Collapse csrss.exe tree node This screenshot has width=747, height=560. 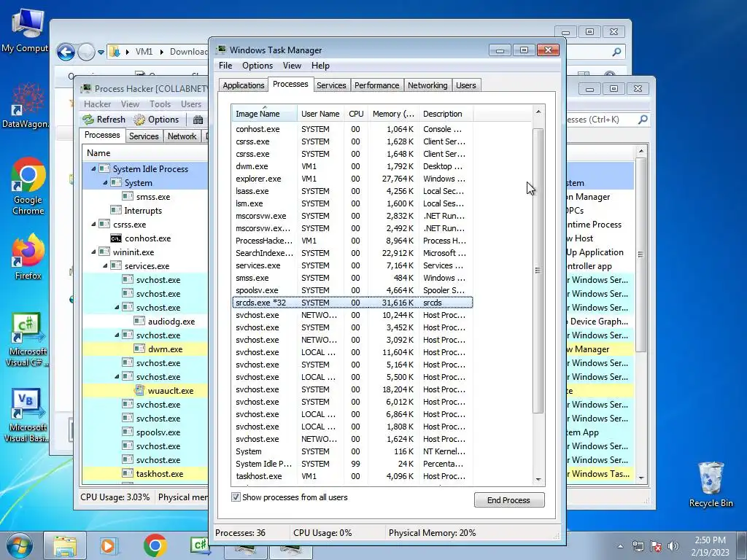coord(94,224)
